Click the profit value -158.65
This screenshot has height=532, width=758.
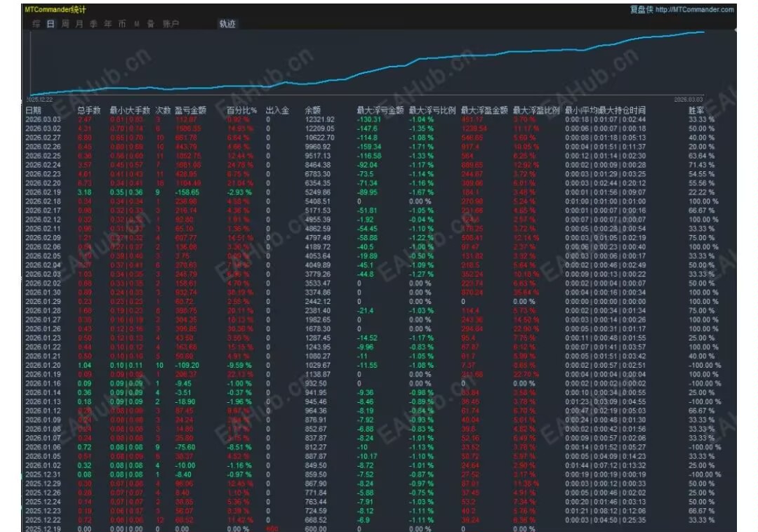click(187, 192)
